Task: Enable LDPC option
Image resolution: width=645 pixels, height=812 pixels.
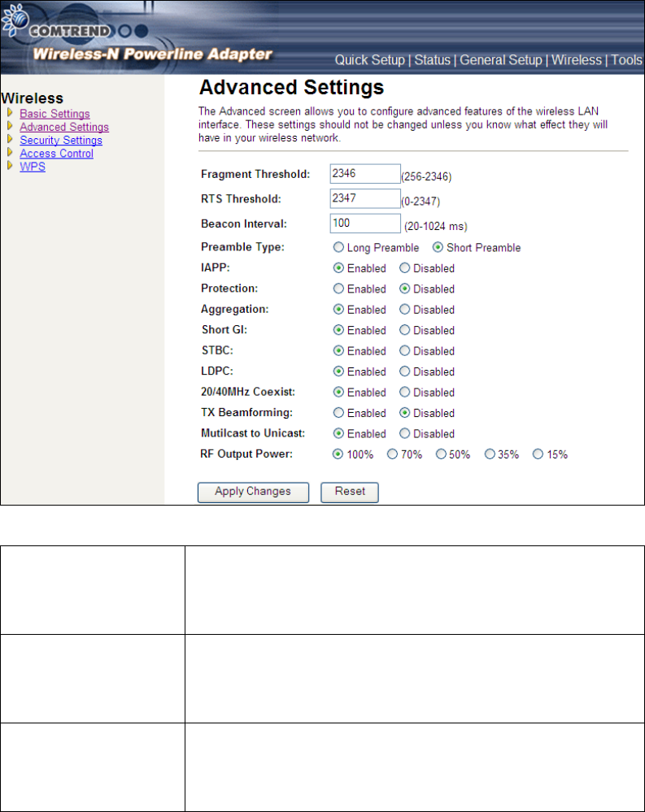Action: [x=338, y=371]
